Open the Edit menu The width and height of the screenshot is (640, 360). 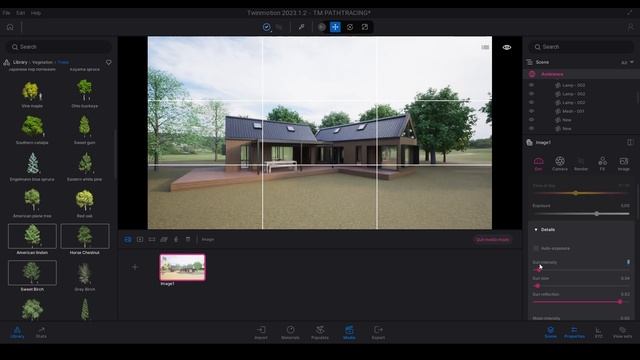point(20,13)
